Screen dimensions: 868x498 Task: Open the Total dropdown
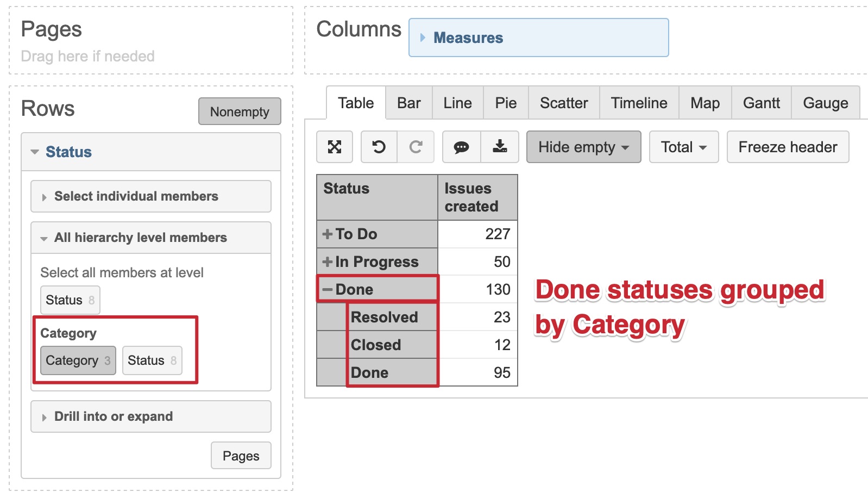coord(684,147)
